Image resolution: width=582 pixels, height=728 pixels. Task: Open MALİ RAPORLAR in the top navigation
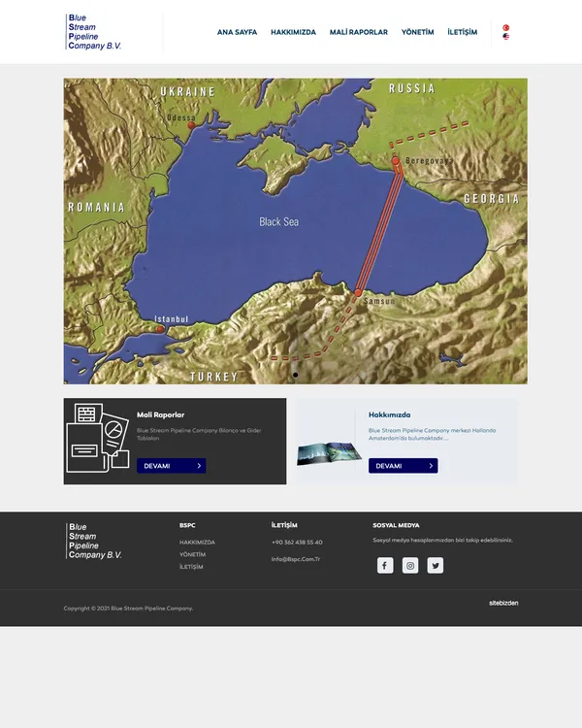(359, 32)
